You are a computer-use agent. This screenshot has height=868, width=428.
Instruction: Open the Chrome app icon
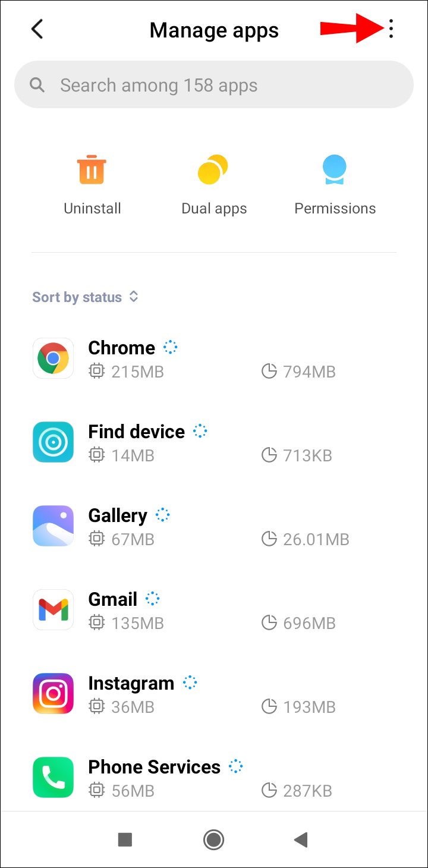pyautogui.click(x=53, y=358)
